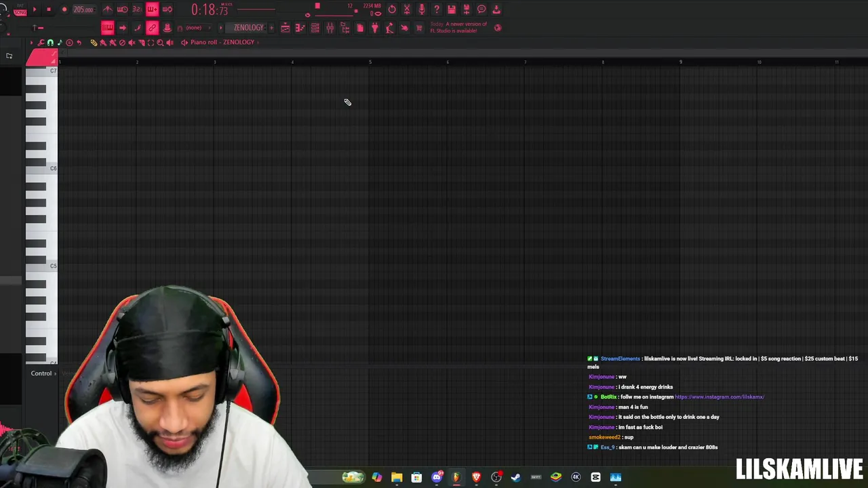Select the pencil draw tool

[x=94, y=42]
